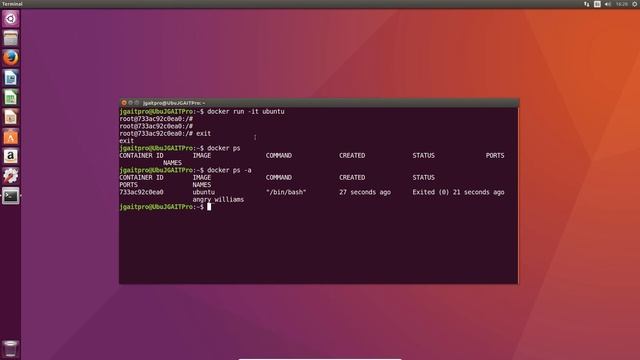Click the terminal title jgaitpro@UbuJGAITPro
The height and width of the screenshot is (360, 640).
(174, 103)
